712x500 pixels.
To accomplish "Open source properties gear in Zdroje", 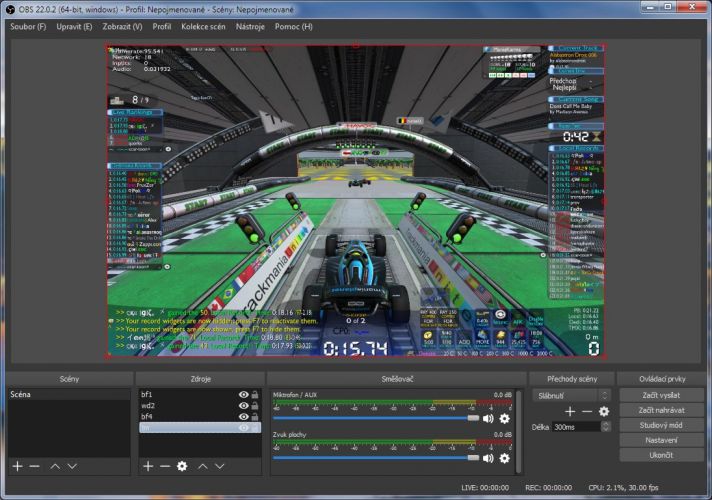I will point(182,466).
